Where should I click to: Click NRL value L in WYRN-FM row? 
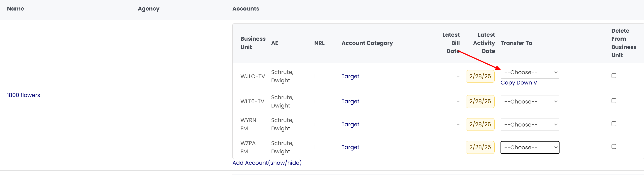click(316, 124)
